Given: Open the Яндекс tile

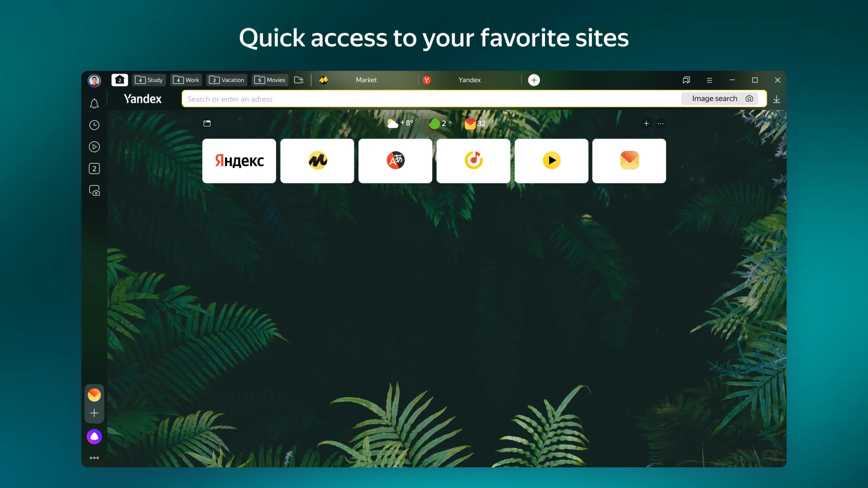Looking at the screenshot, I should click(x=239, y=161).
